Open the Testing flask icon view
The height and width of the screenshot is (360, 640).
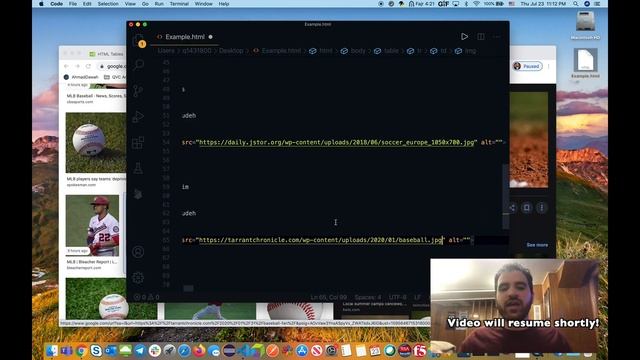tap(138, 168)
